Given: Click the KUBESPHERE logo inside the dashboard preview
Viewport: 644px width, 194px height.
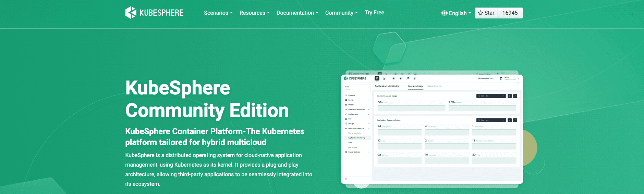Looking at the screenshot, I should [355, 78].
